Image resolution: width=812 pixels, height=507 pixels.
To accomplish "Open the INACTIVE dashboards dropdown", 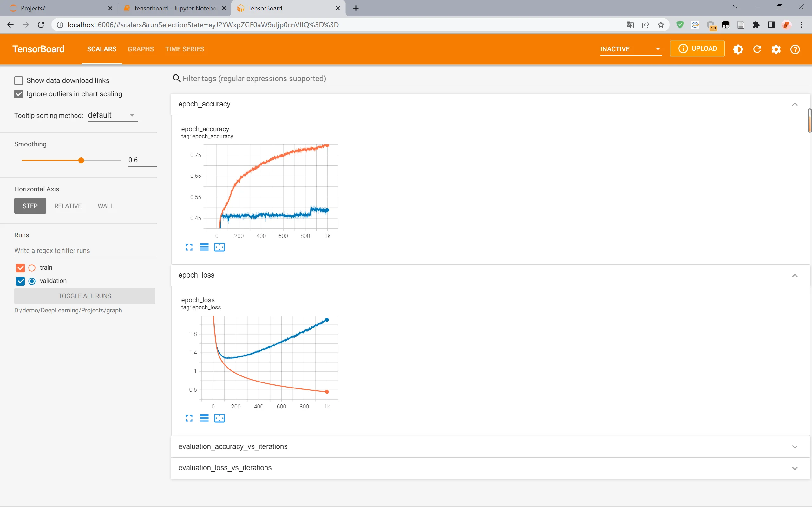I will point(630,49).
